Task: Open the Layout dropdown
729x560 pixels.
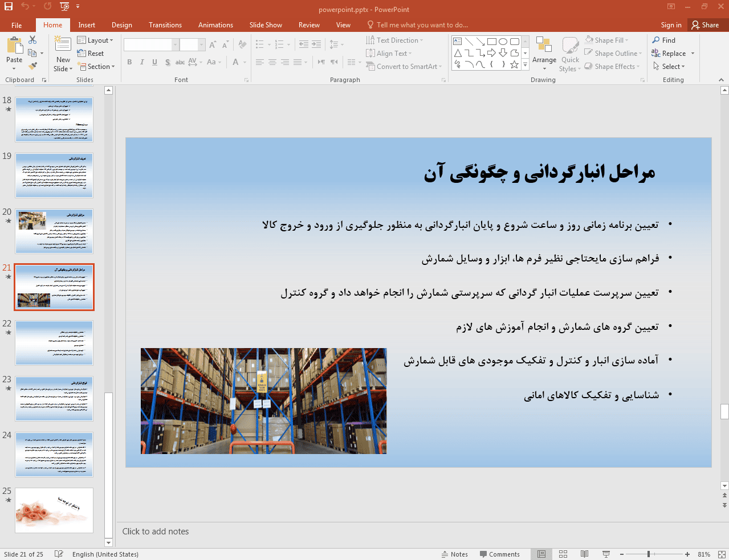Action: click(95, 40)
